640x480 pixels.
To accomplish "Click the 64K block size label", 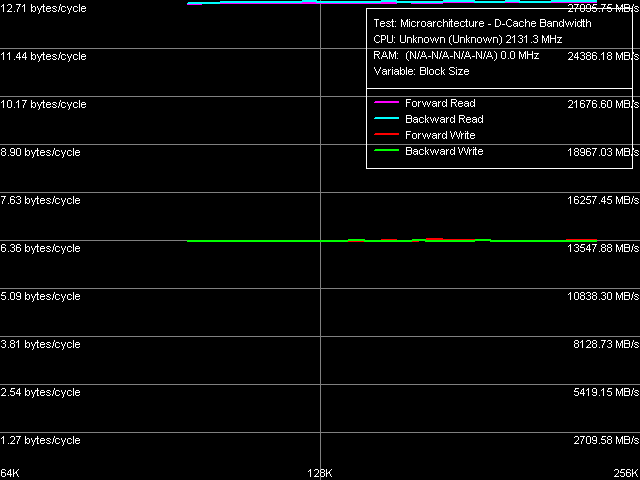I will pos(10,473).
